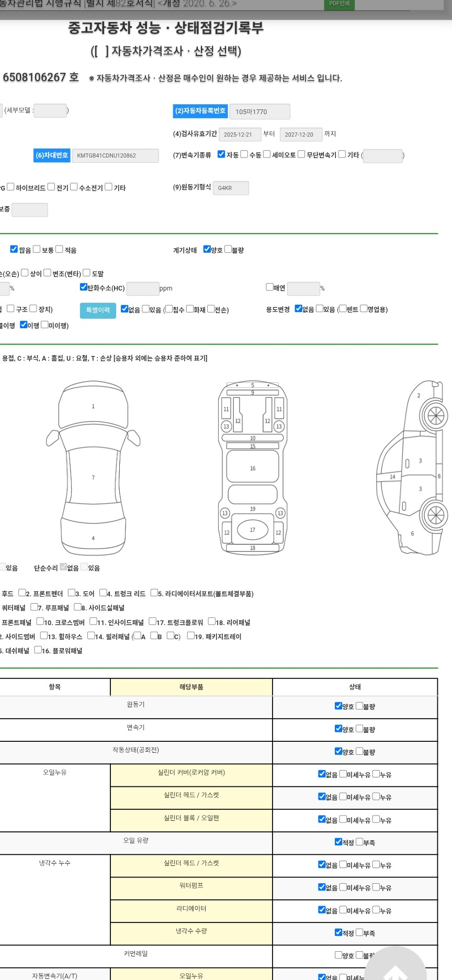Check the 매연 checkbox
Screen dimensions: 452x980
pyautogui.click(x=269, y=287)
